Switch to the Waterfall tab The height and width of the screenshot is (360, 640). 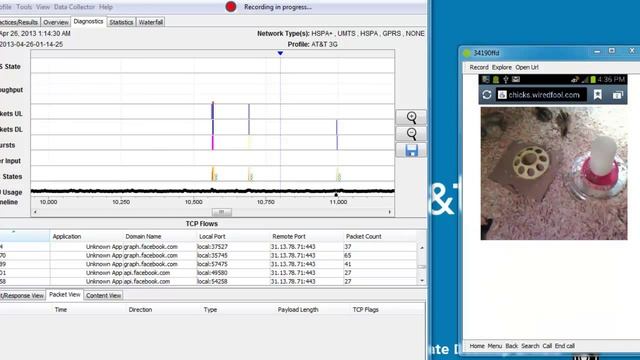150,22
